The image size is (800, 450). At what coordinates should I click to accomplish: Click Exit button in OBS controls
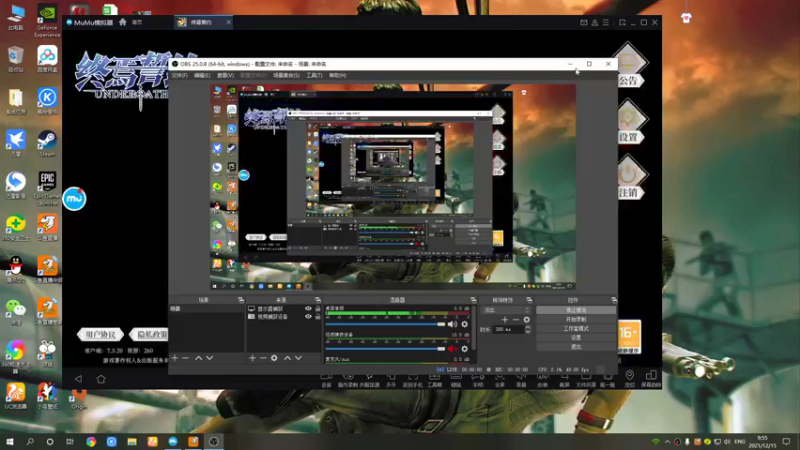[576, 347]
